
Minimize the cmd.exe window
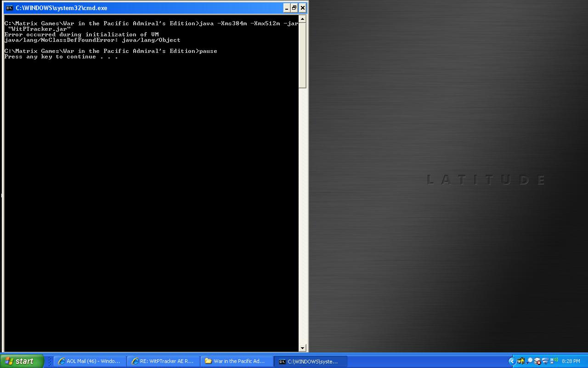287,8
